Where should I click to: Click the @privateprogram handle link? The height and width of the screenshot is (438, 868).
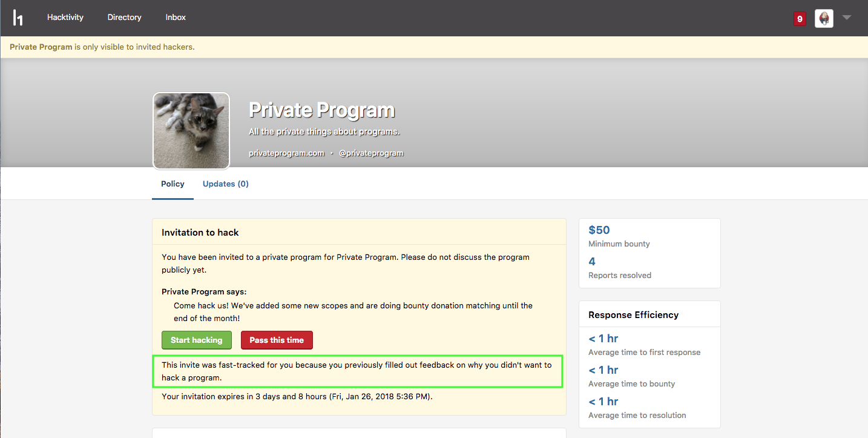(371, 153)
